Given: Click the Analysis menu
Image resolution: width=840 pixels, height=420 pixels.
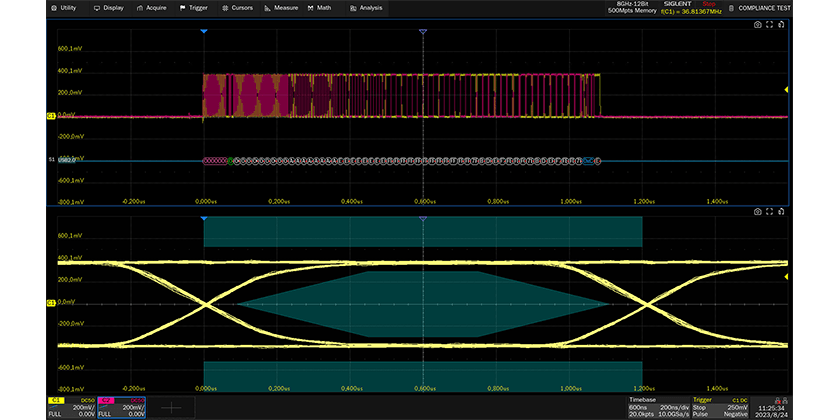Looking at the screenshot, I should click(x=366, y=8).
